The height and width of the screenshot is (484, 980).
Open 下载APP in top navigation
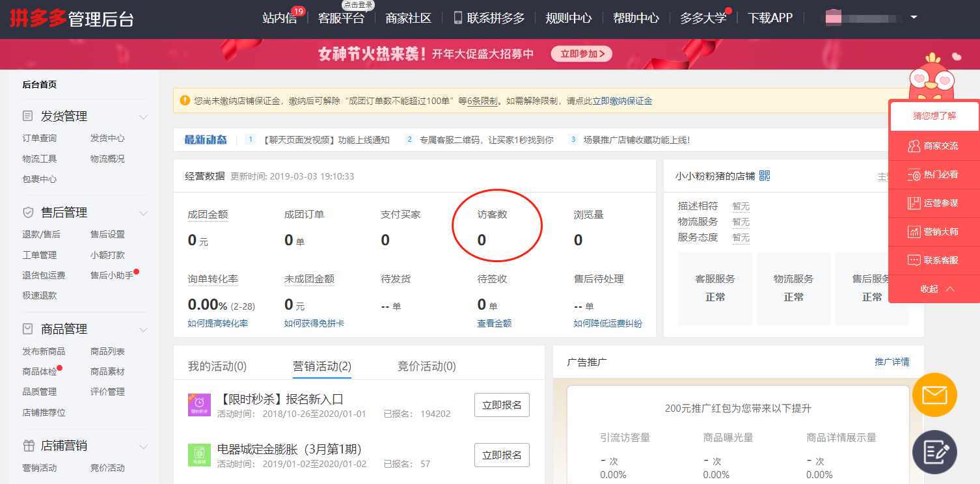770,18
